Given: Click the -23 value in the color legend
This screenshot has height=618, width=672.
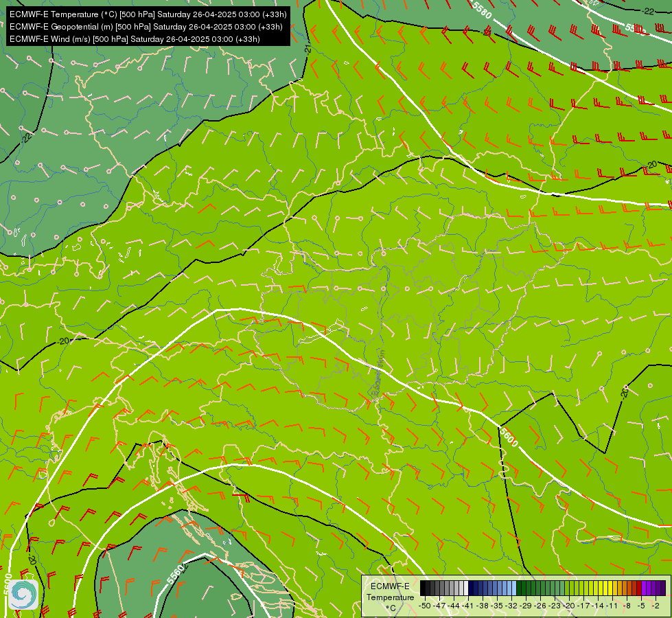Looking at the screenshot, I should (x=554, y=606).
